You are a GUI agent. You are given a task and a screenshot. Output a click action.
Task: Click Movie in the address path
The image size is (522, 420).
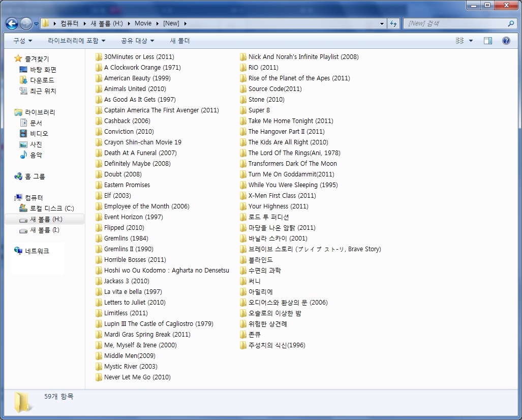143,23
